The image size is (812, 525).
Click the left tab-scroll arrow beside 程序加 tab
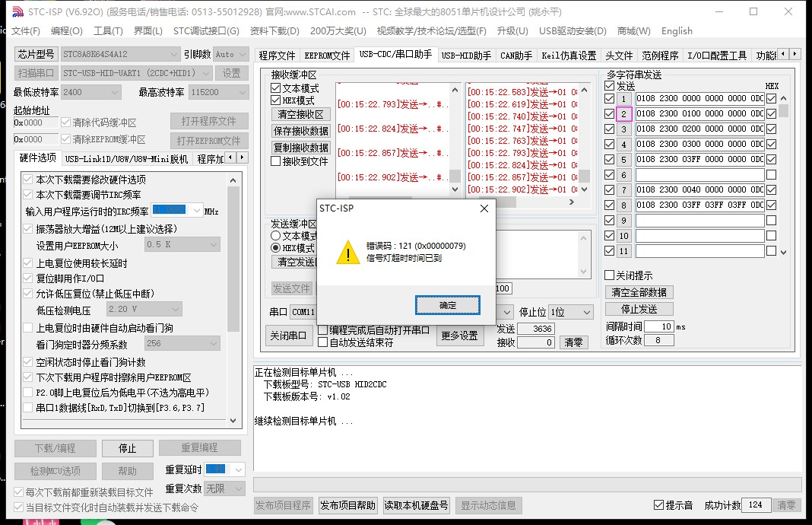[230, 157]
